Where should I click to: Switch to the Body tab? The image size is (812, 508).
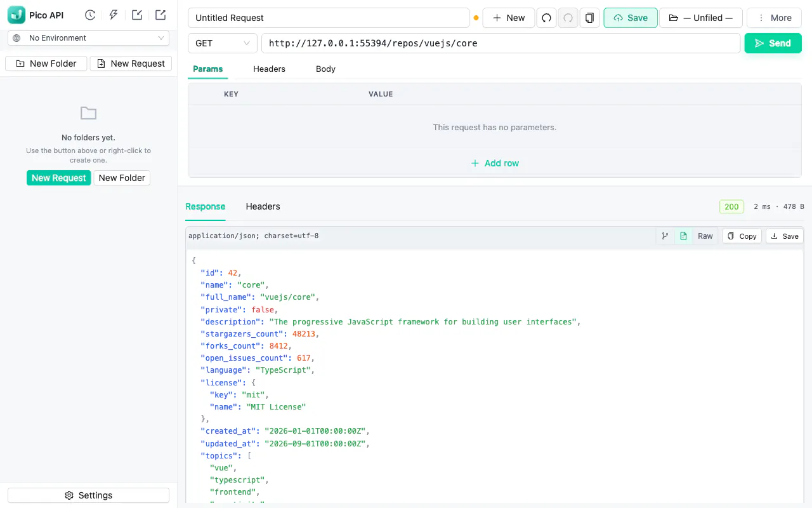coord(325,69)
